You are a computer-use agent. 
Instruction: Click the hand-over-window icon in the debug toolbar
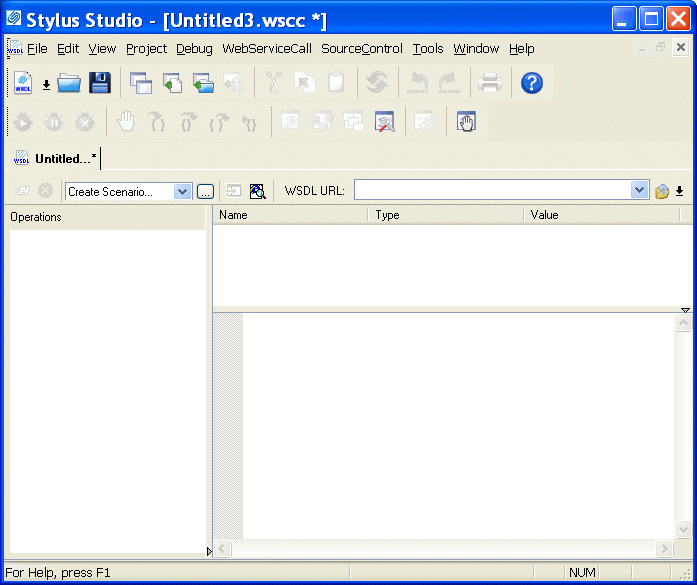467,122
